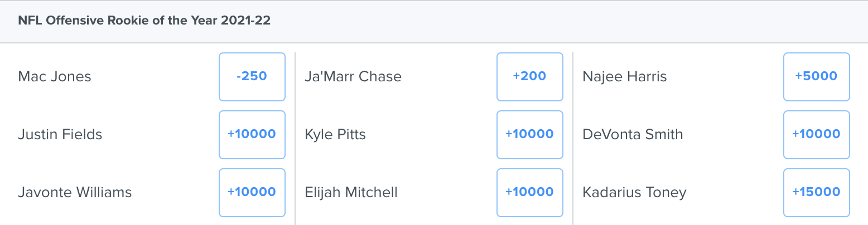Select Elijah Mitchell +10000 odds button
868x225 pixels.
[x=529, y=193]
